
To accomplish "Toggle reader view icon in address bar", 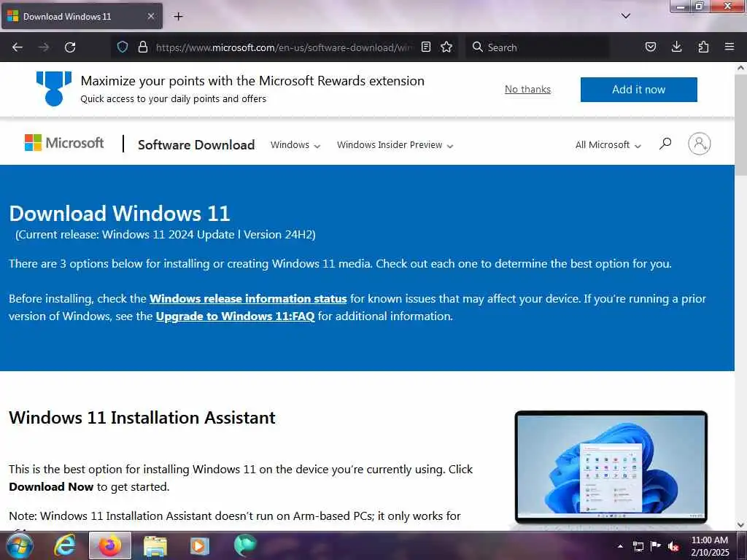I will [x=426, y=47].
